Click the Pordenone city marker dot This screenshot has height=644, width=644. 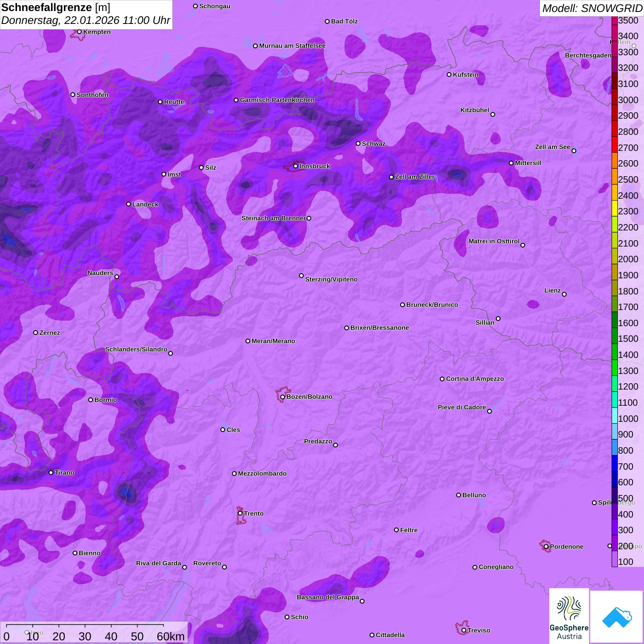[x=546, y=546]
